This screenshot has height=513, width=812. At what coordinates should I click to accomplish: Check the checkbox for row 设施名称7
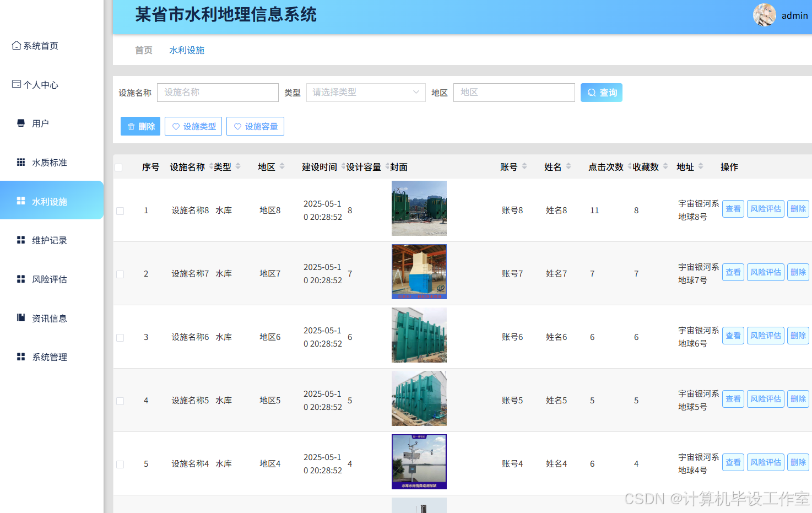coord(120,274)
